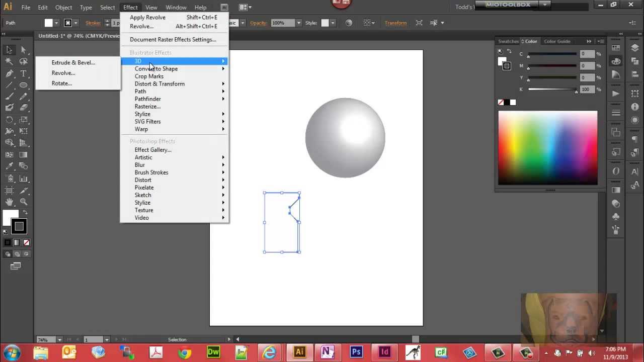Set toolbox paint mode to Color

(x=8, y=242)
